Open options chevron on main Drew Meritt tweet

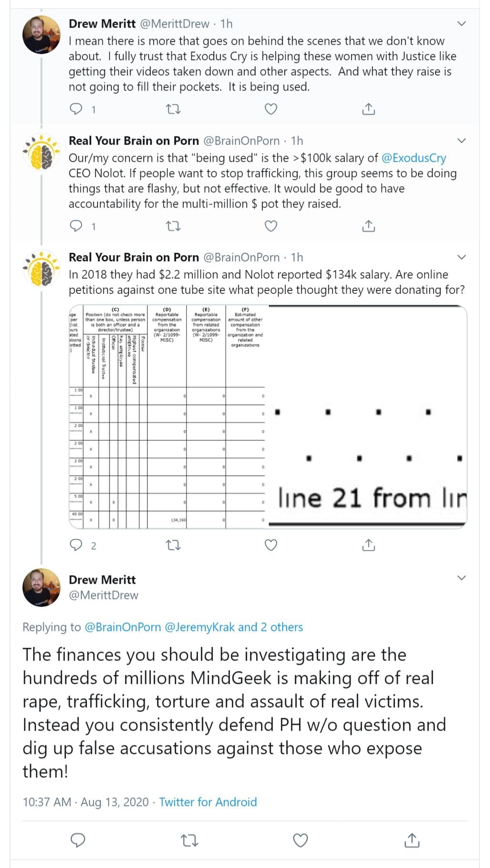click(x=461, y=578)
